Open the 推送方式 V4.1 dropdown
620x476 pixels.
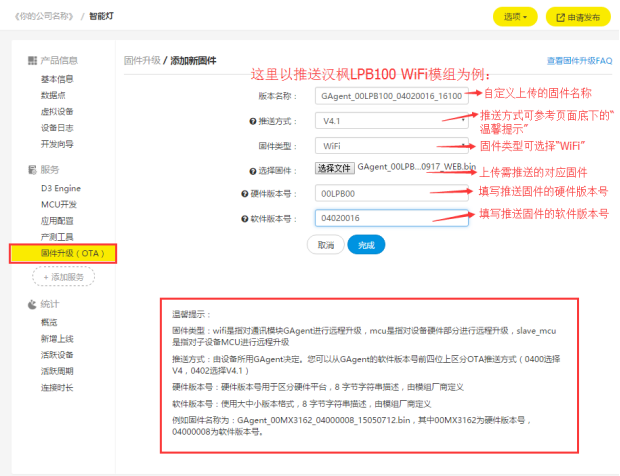[392, 121]
